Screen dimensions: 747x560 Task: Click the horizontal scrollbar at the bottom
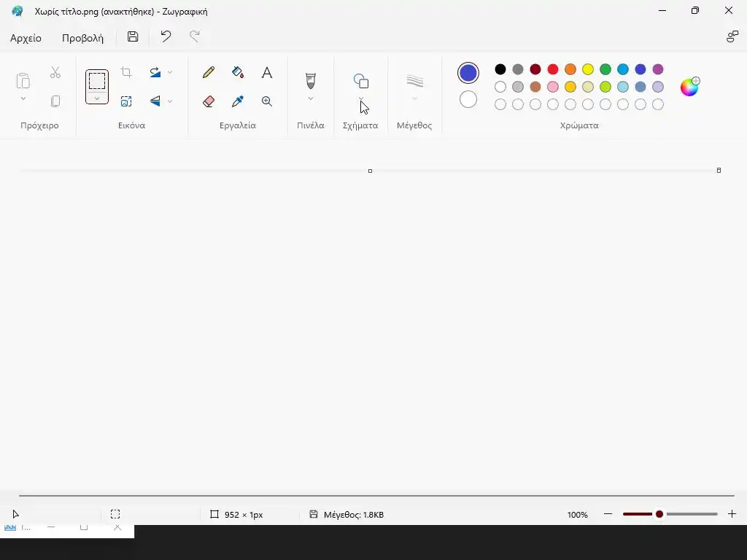tap(376, 496)
